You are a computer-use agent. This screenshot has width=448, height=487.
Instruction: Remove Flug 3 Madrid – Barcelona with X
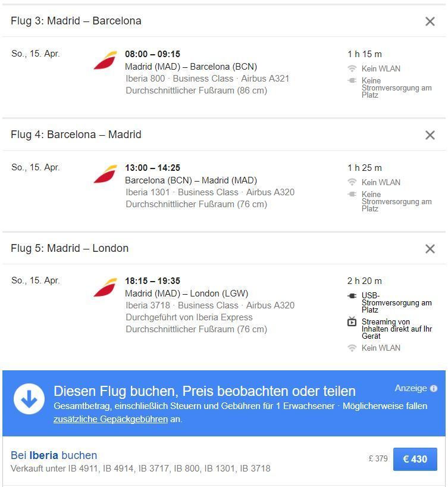(430, 21)
